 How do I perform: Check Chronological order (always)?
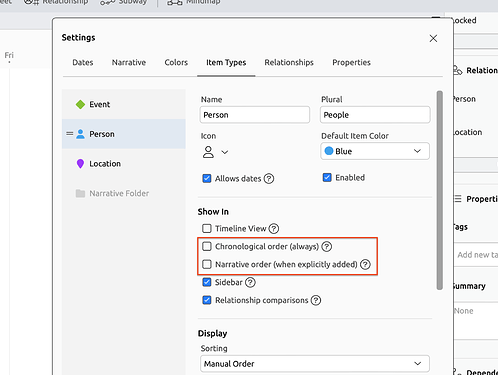pyautogui.click(x=207, y=246)
